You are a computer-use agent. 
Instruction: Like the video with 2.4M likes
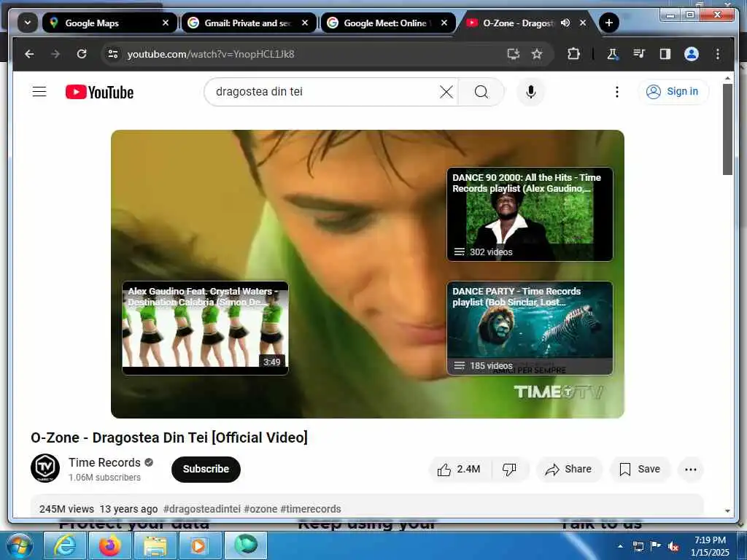(460, 470)
